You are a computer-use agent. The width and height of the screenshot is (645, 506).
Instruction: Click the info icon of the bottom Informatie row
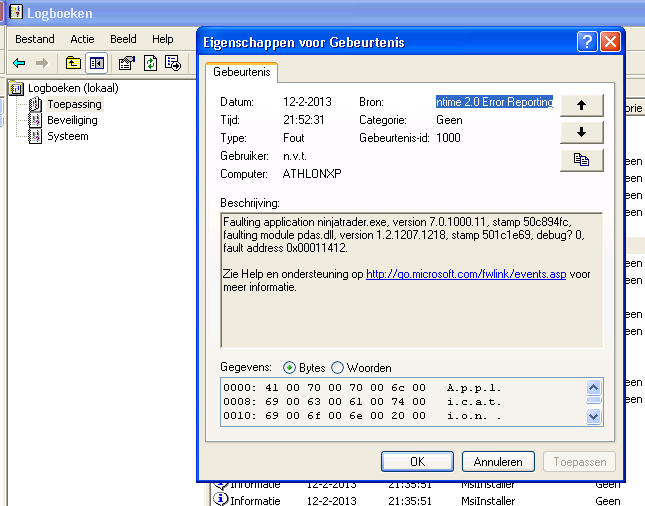click(220, 499)
